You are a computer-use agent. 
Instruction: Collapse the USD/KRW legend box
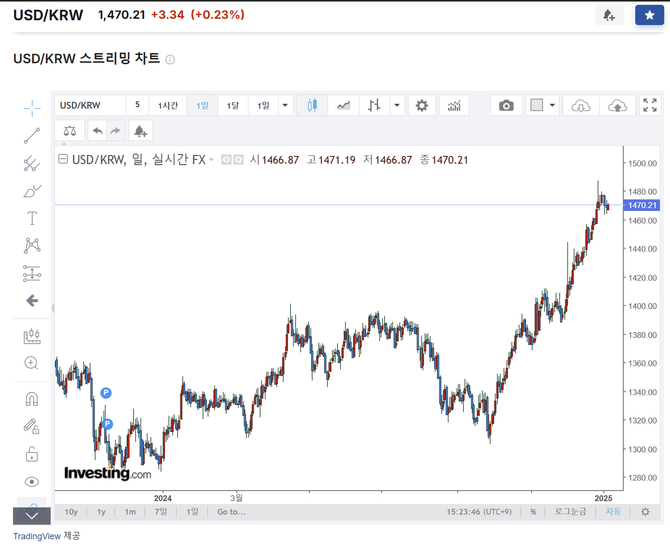pos(63,160)
